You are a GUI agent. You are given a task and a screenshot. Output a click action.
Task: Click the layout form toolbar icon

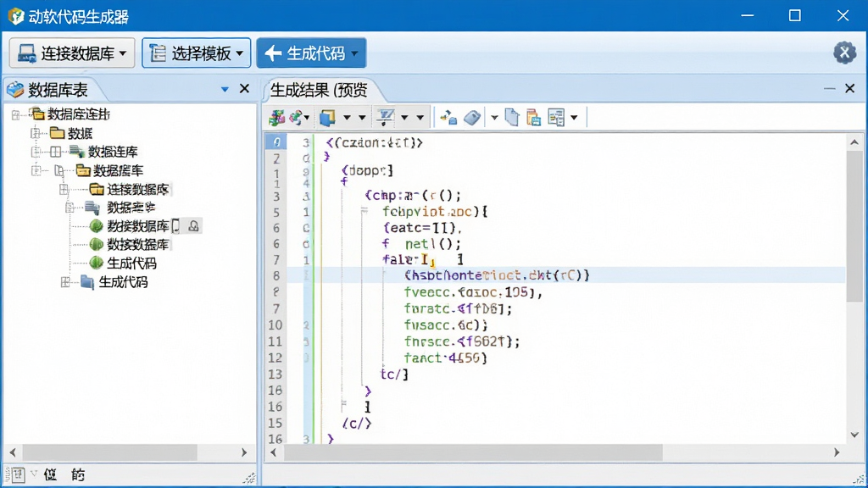556,117
